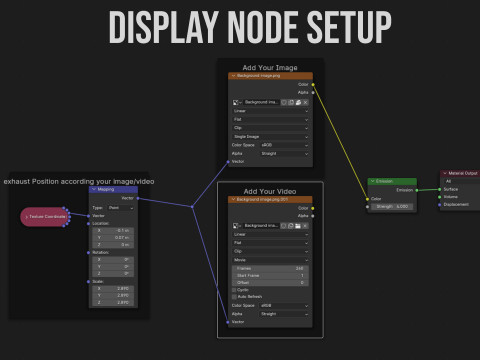Open Color Space dropdown in image node
The width and height of the screenshot is (480, 360).
point(284,145)
